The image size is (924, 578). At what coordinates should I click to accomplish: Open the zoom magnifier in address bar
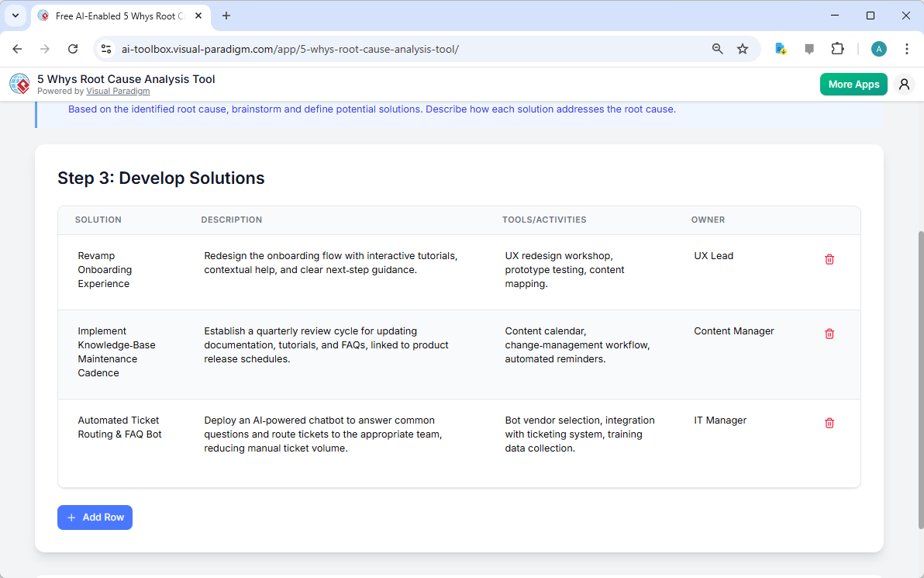[x=717, y=48]
